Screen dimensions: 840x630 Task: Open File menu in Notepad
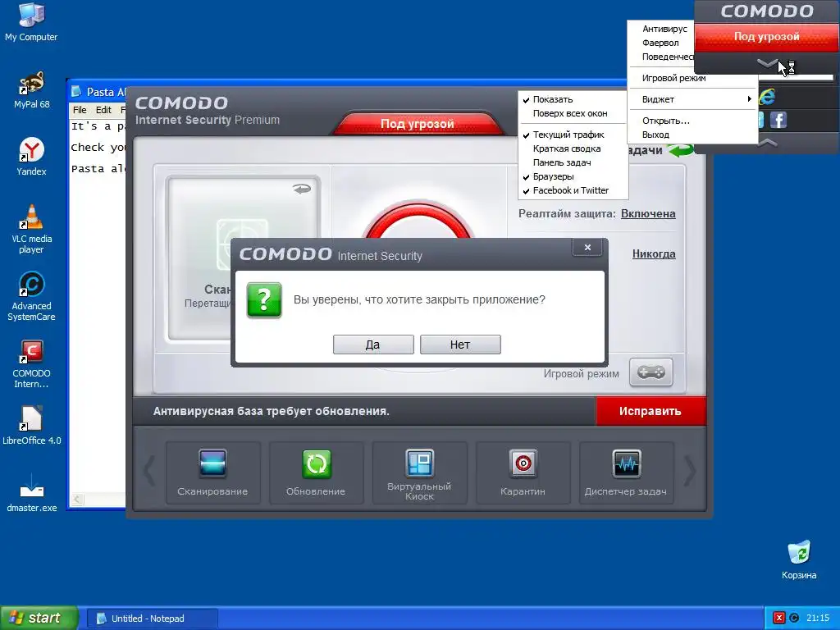(80, 110)
